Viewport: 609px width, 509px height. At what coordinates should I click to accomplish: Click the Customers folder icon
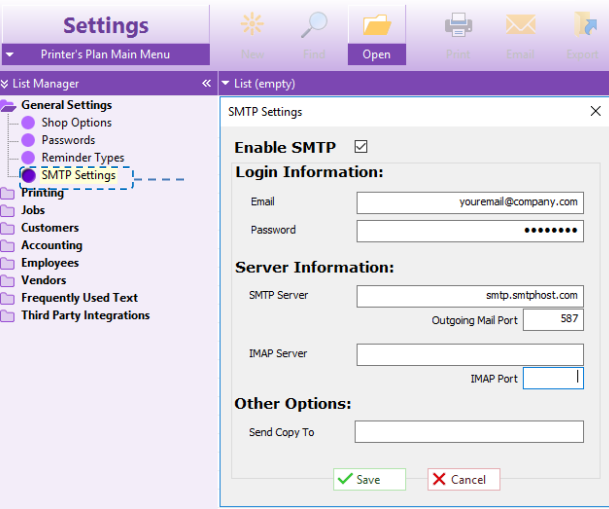click(7, 228)
